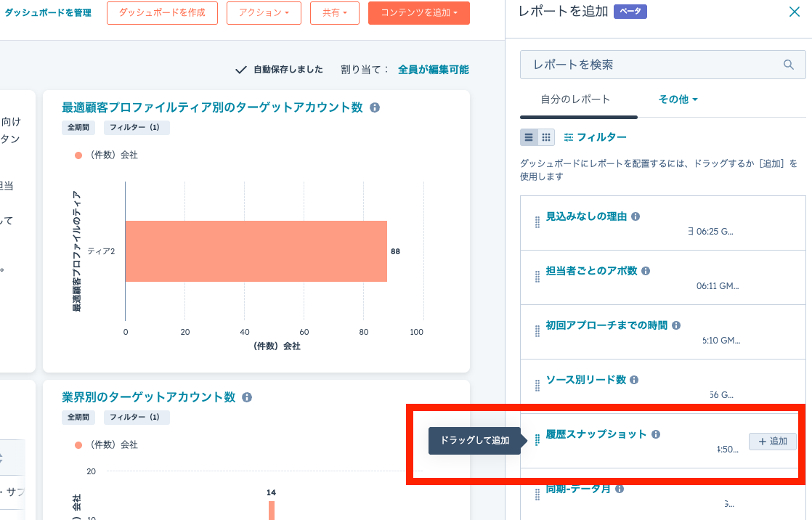Click info icon beside 担当者ごとのアポ数
The width and height of the screenshot is (812, 520).
click(646, 271)
